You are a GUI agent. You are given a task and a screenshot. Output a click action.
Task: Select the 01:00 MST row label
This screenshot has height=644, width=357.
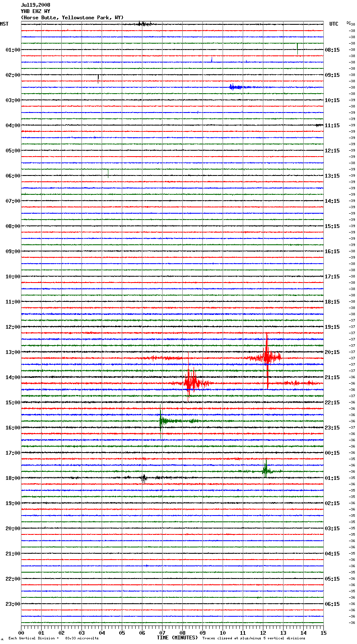(x=13, y=50)
